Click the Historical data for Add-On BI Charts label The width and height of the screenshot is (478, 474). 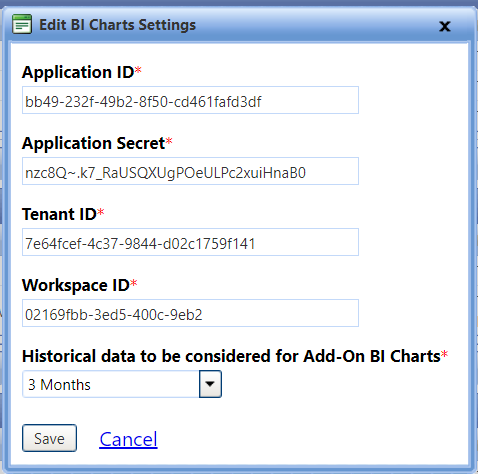(x=231, y=356)
